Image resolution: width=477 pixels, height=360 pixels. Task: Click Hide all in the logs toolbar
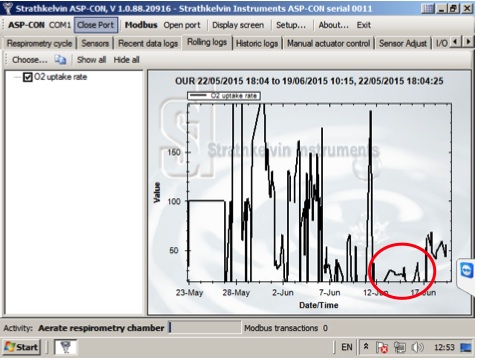pos(126,60)
